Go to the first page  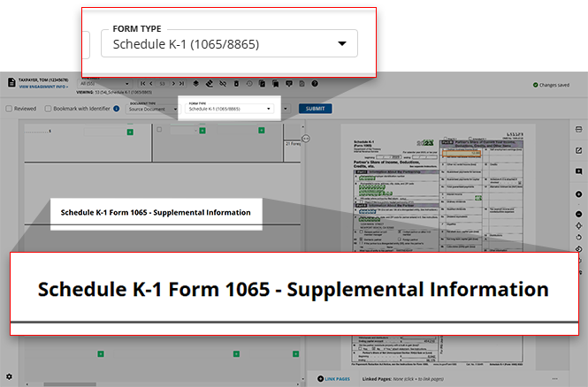tap(142, 84)
